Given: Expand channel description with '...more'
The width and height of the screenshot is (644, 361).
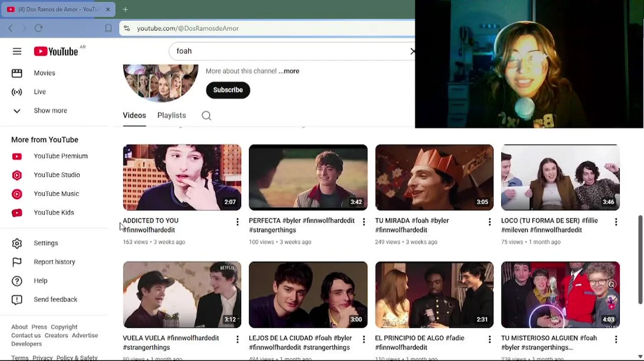Looking at the screenshot, I should point(289,71).
